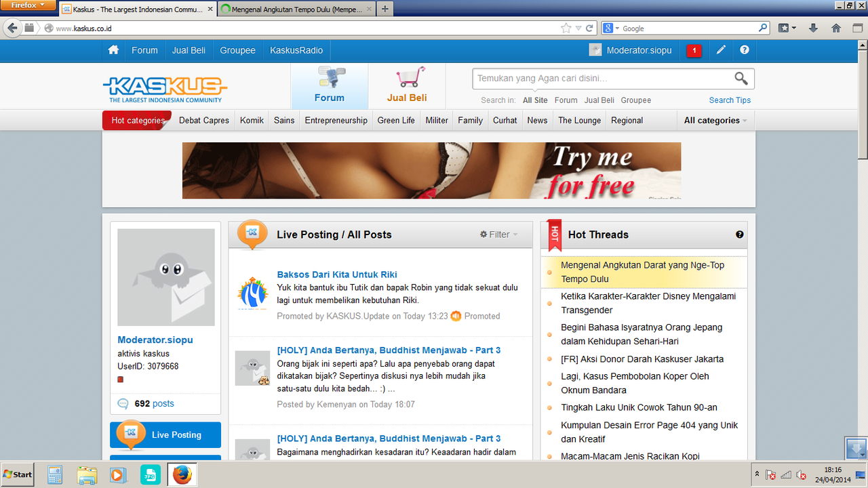Click the volume speaker tray icon

801,474
